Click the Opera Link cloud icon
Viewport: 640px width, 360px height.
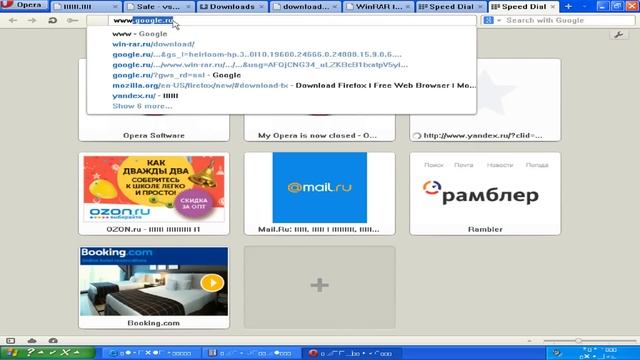[x=32, y=340]
